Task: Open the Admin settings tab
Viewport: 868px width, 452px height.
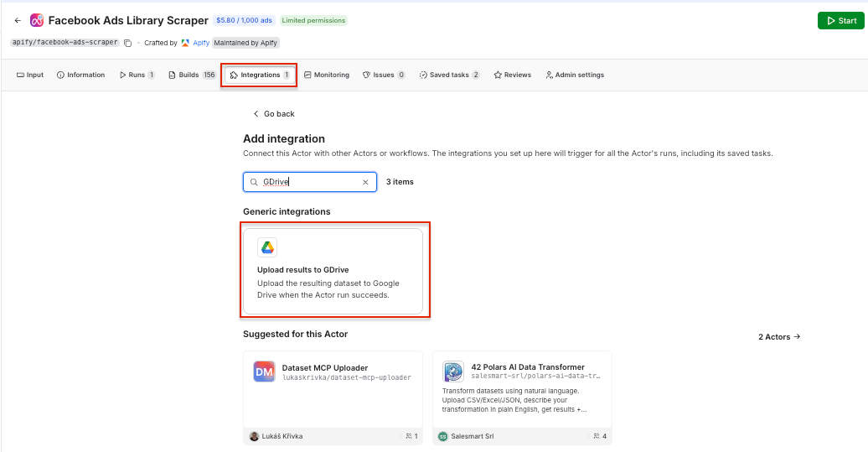Action: coord(575,75)
